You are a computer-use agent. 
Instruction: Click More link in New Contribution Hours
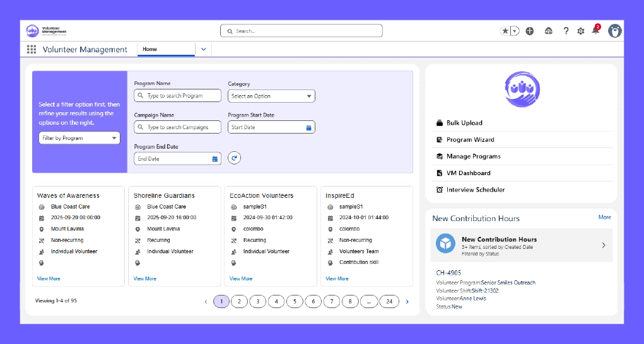pos(604,217)
